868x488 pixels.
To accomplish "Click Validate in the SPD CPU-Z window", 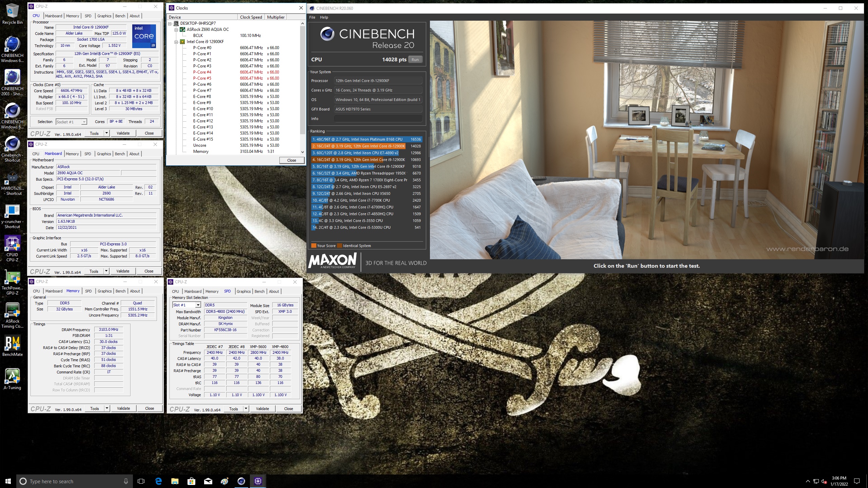I will 262,409.
